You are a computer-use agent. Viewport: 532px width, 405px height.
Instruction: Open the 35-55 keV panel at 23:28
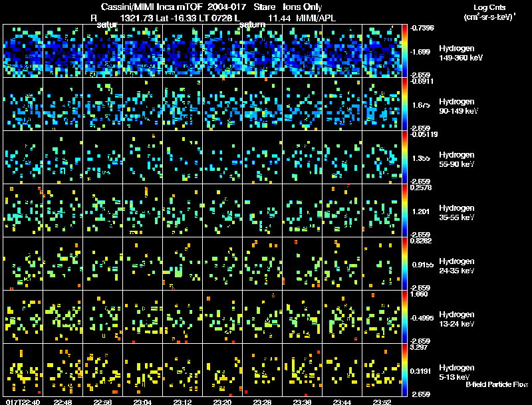point(262,210)
